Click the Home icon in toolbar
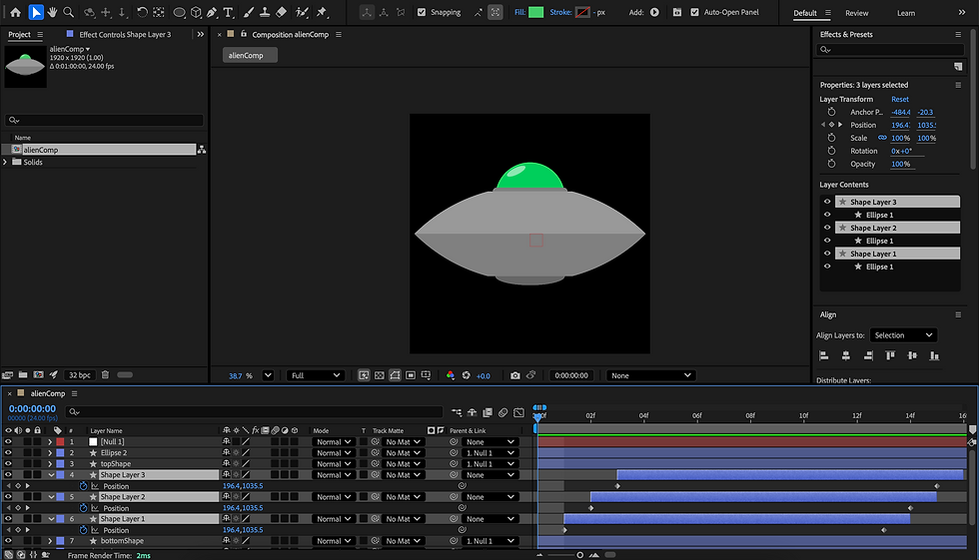Image resolution: width=979 pixels, height=560 pixels. click(x=16, y=12)
